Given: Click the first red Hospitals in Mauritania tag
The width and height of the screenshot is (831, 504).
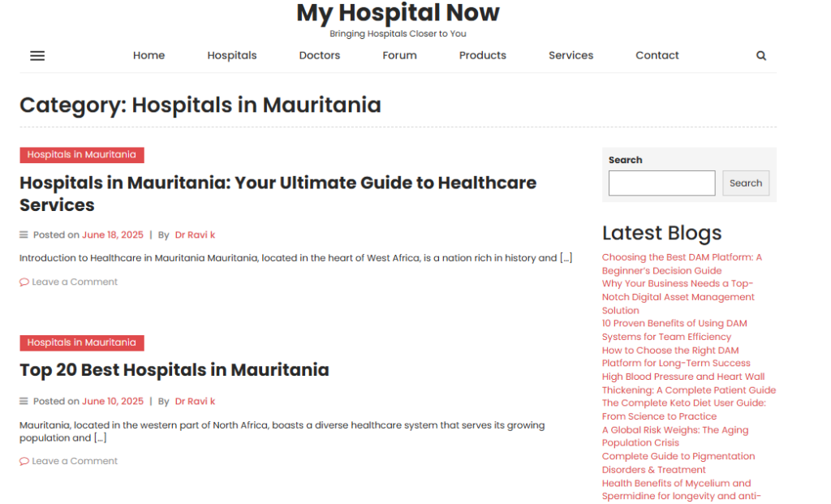Looking at the screenshot, I should coord(82,155).
